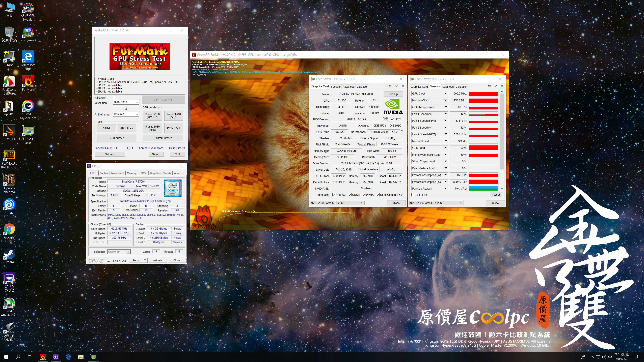This screenshot has height=362, width=644.
Task: Switch to Mainboard tab in CPU-Z
Action: pos(118,173)
